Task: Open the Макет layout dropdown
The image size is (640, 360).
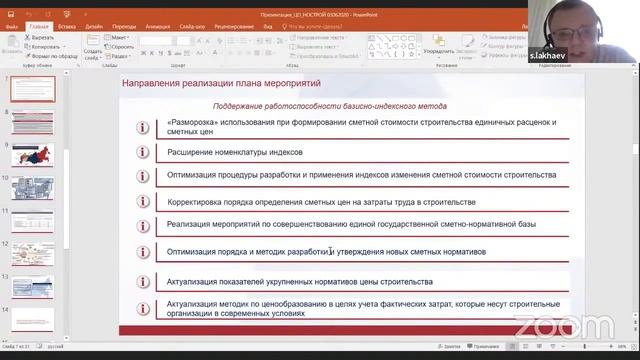Action: pyautogui.click(x=117, y=38)
